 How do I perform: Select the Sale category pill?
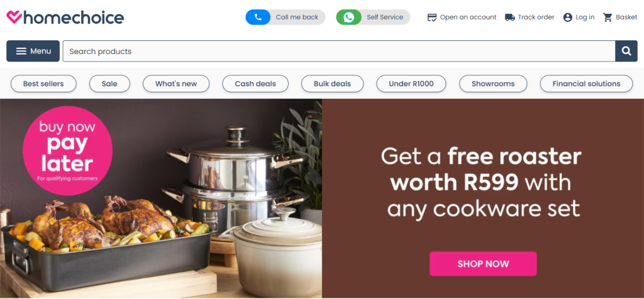click(x=109, y=84)
